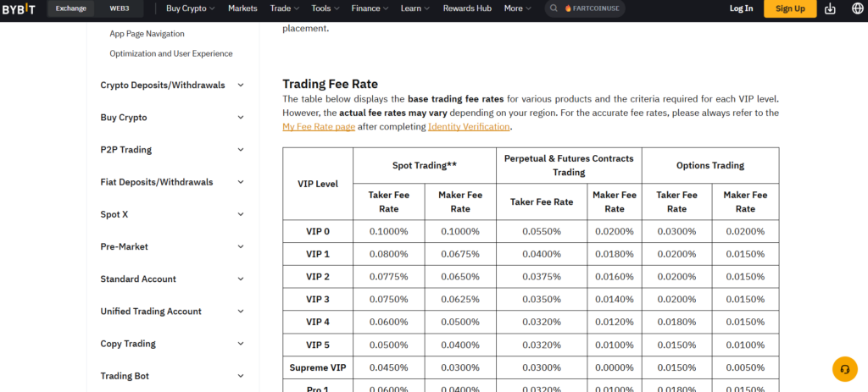Open the Finance dropdown menu
Image resolution: width=868 pixels, height=392 pixels.
point(370,8)
